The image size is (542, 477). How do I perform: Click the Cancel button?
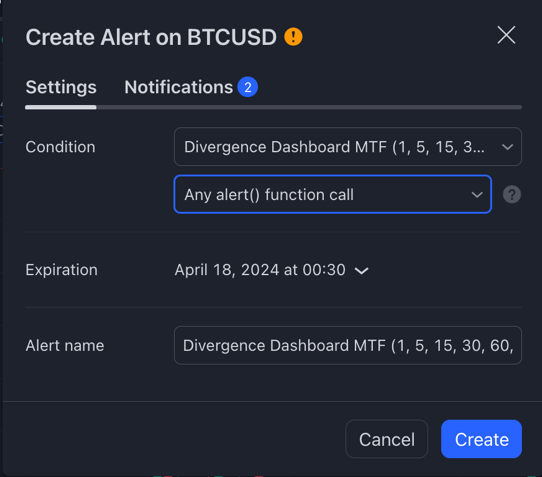[386, 439]
